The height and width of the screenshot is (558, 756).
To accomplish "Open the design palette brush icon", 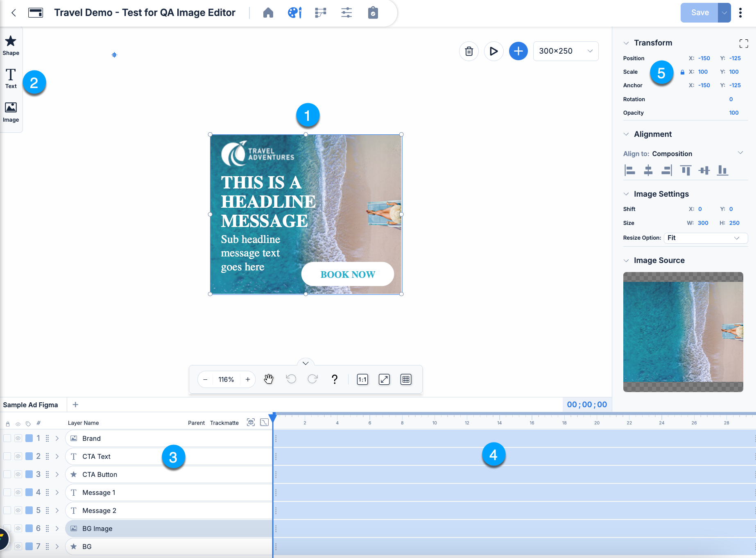I will click(295, 13).
